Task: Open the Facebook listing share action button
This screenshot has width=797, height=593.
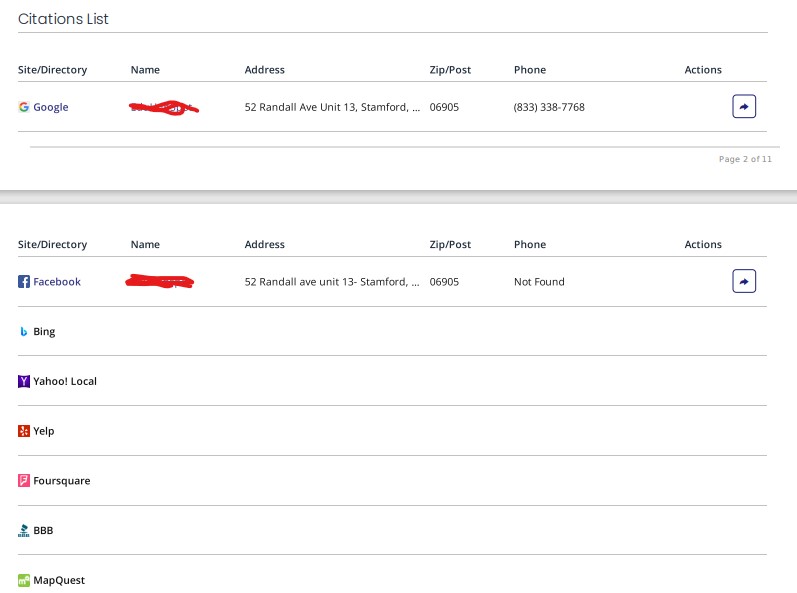Action: tap(744, 281)
